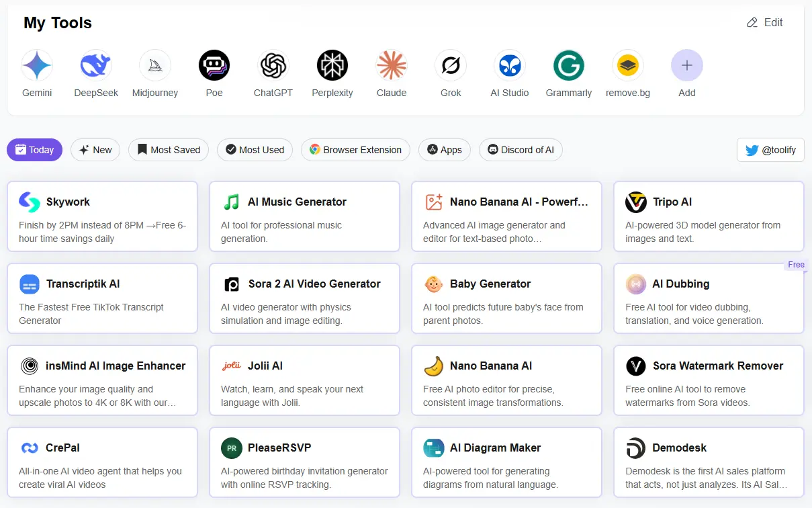Click 'The Fastest Free TikTok Transcript Generator' text
812x508 pixels.
91,314
